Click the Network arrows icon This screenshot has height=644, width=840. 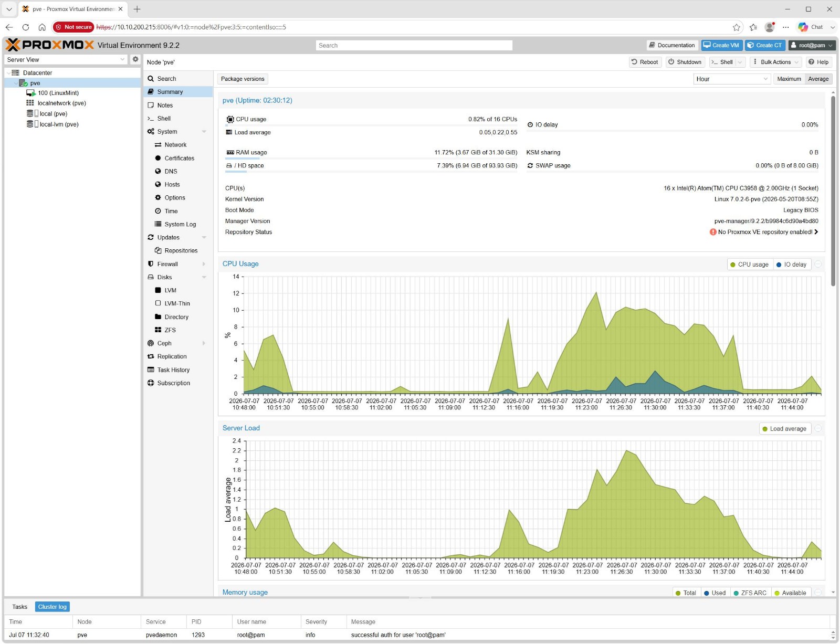(158, 145)
